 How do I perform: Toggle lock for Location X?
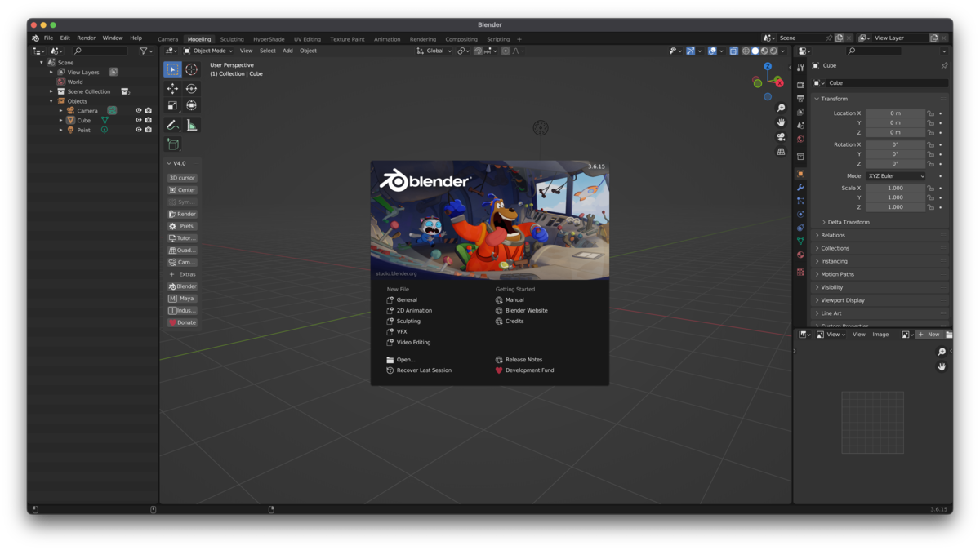(931, 113)
